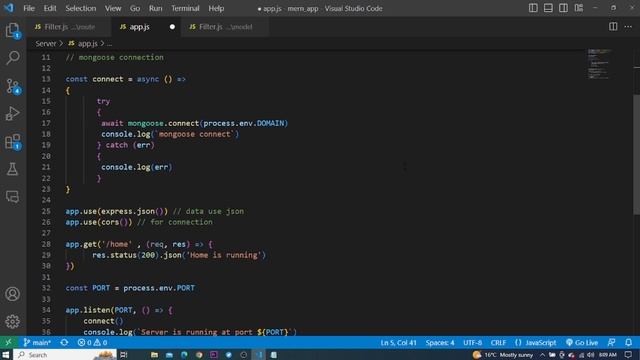Screen dimensions: 640x360
Task: Open the Edit menu
Action: [x=50, y=8]
